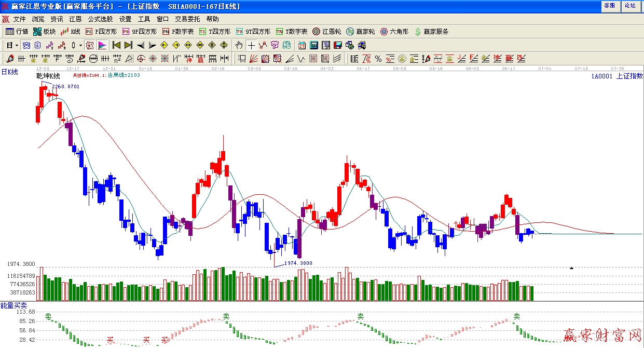The height and width of the screenshot is (348, 644).
Task: Toggle the 权 adjustment button
Action: click(90, 45)
